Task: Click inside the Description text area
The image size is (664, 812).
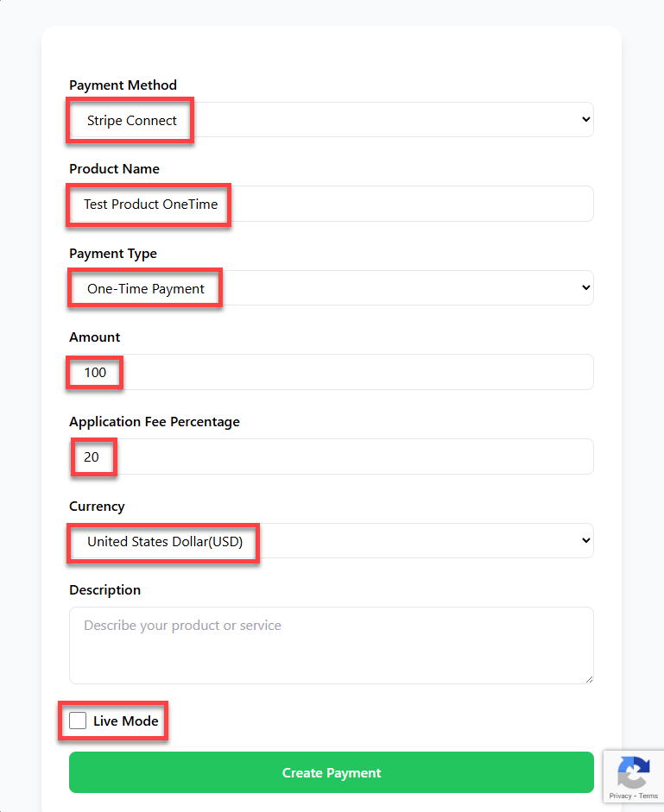Action: point(331,645)
